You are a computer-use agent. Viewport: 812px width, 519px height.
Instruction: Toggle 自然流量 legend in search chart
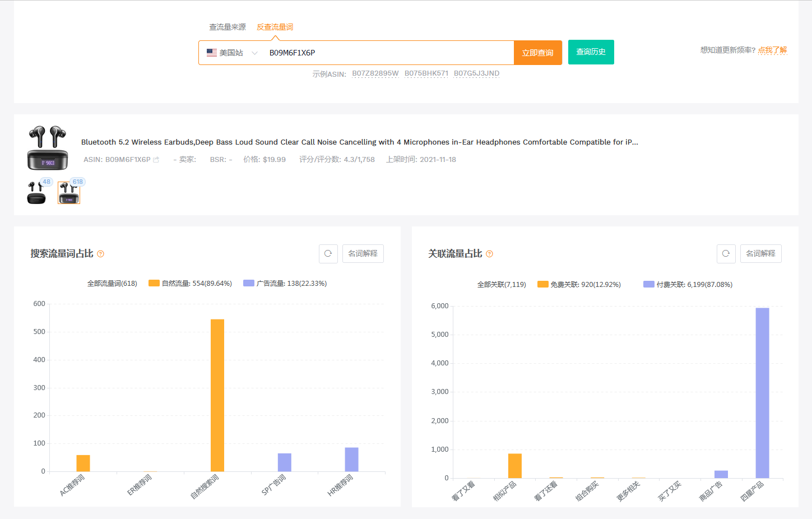pos(190,284)
